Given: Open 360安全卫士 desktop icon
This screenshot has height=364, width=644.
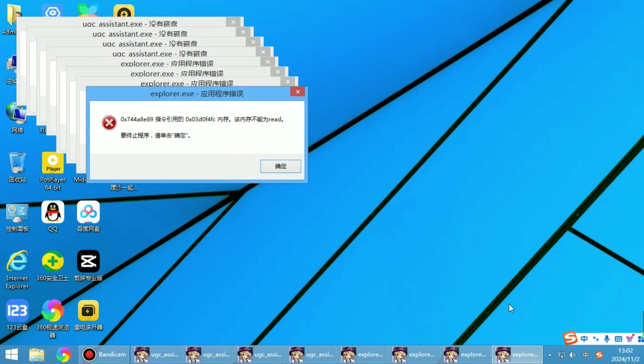Looking at the screenshot, I should [x=53, y=266].
